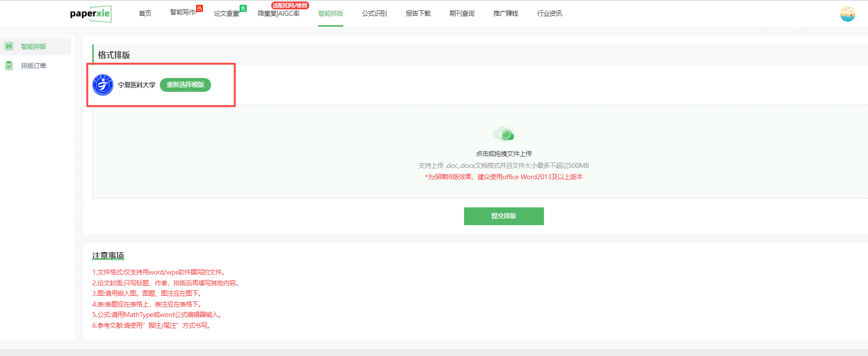868x356 pixels.
Task: Navigate to 期刊查询
Action: [x=462, y=14]
